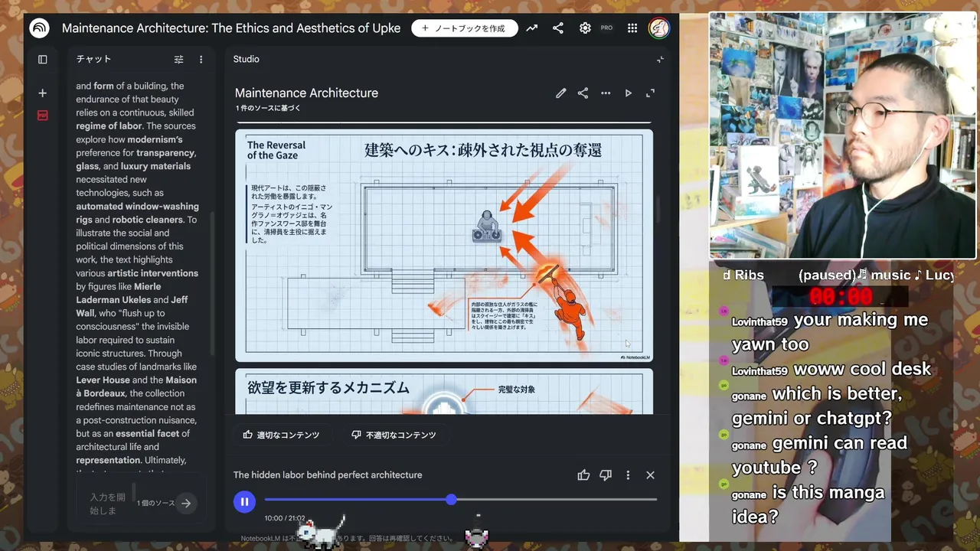Click the 1件のソースに基づく text
The image size is (980, 551).
[268, 109]
